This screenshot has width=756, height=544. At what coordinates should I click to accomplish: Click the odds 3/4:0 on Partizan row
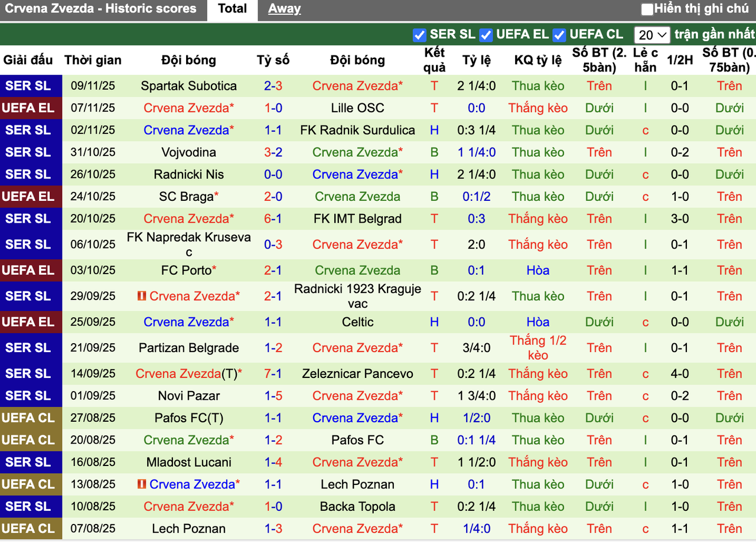pyautogui.click(x=477, y=348)
